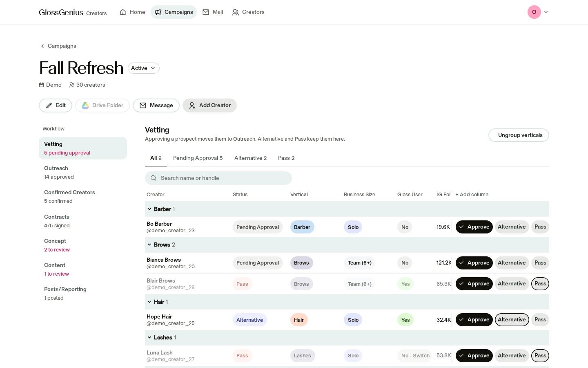Viewport: 588px width, 368px height.
Task: Toggle Pass for Blair Brows
Action: pyautogui.click(x=540, y=284)
